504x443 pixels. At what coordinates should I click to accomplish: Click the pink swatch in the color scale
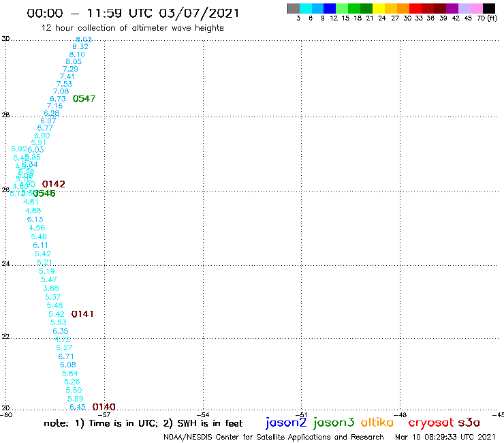(477, 8)
